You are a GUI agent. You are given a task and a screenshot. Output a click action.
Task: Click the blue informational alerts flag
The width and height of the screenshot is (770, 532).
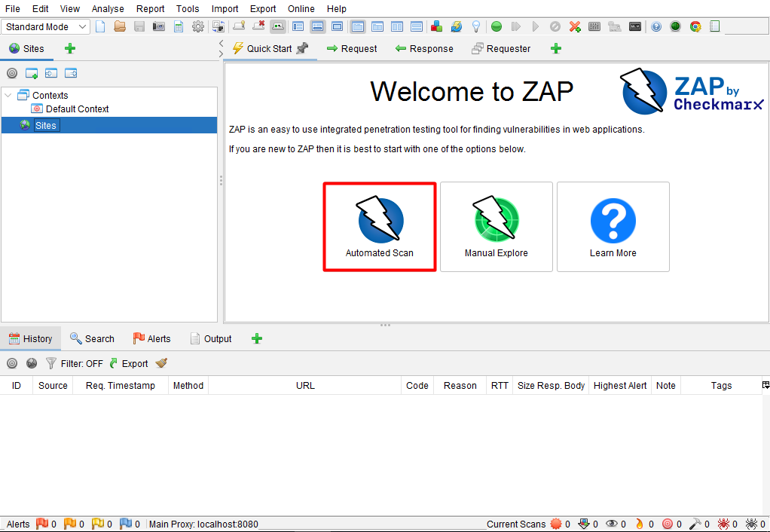[126, 524]
